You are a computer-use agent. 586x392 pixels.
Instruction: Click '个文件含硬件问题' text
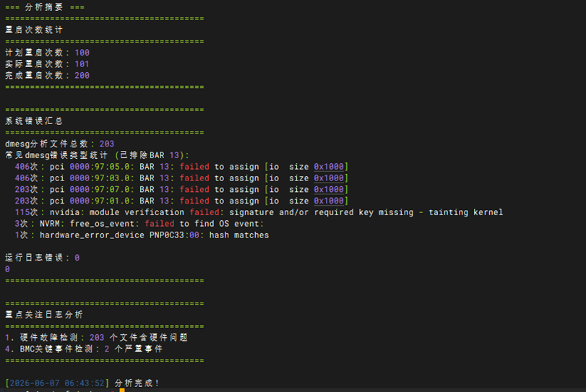(149, 337)
